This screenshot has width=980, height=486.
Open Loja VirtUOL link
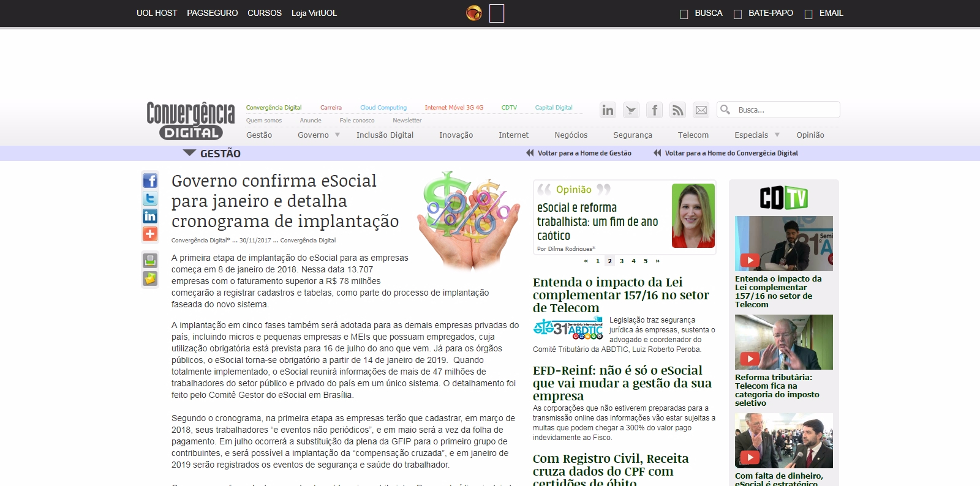[x=314, y=13]
